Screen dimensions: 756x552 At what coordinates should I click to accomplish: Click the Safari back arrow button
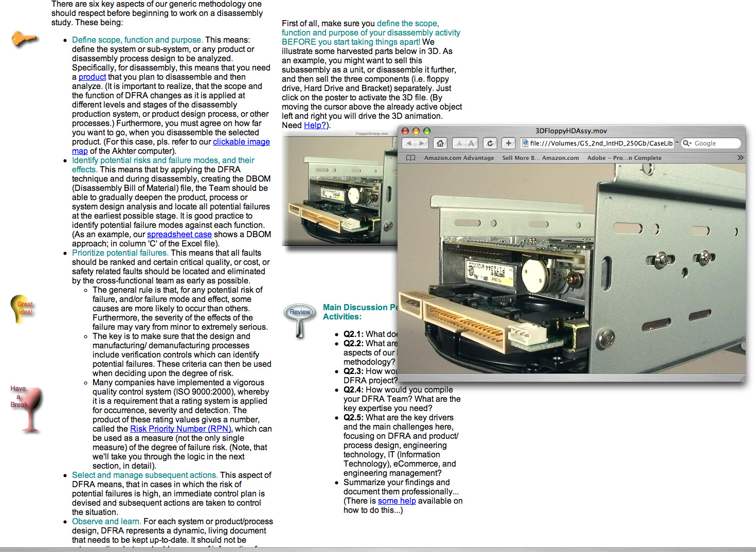[x=409, y=144]
